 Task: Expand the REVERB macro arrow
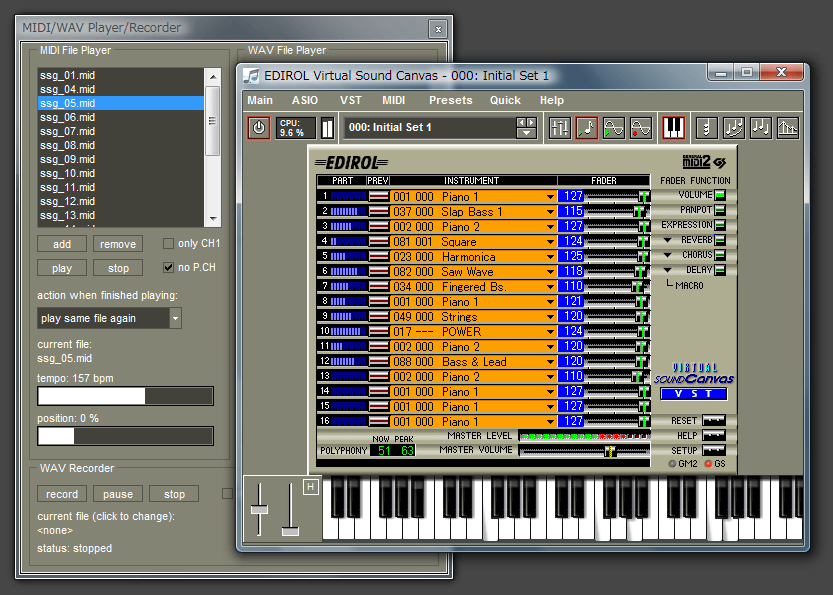click(x=668, y=241)
